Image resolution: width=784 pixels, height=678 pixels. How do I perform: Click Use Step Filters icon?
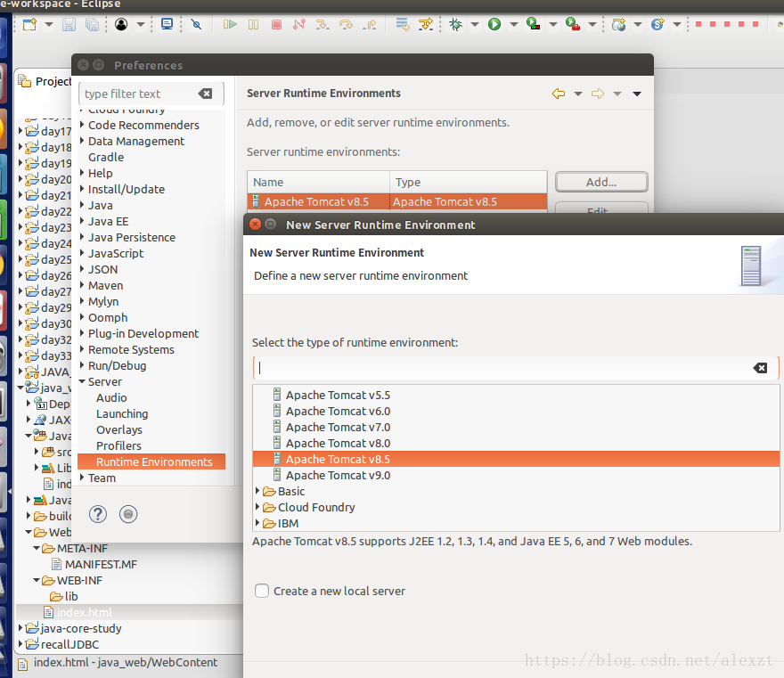[x=426, y=24]
